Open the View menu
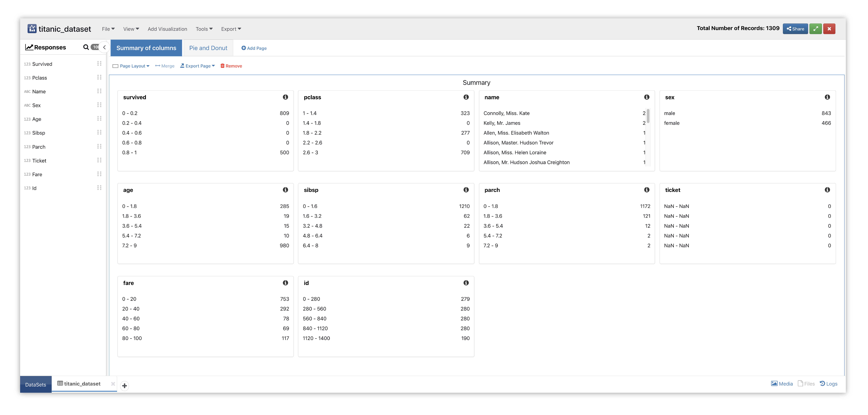 tap(131, 29)
